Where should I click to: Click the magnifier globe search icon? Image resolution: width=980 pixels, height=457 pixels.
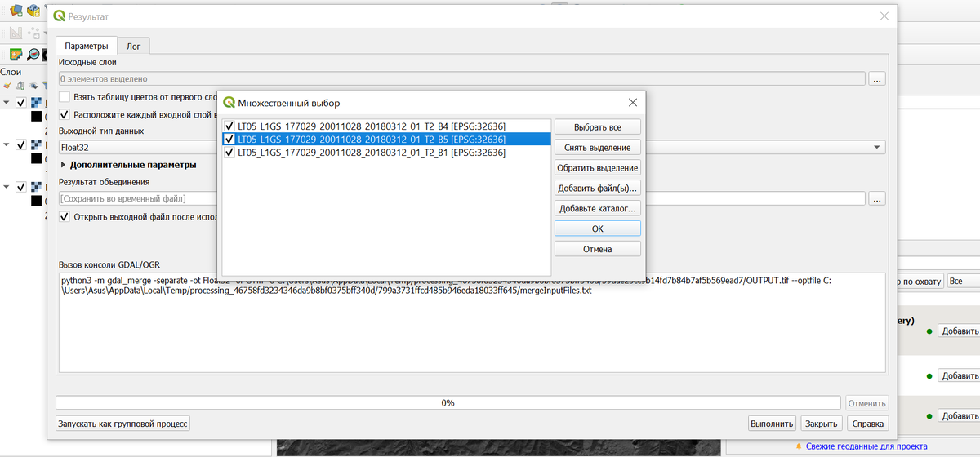33,55
